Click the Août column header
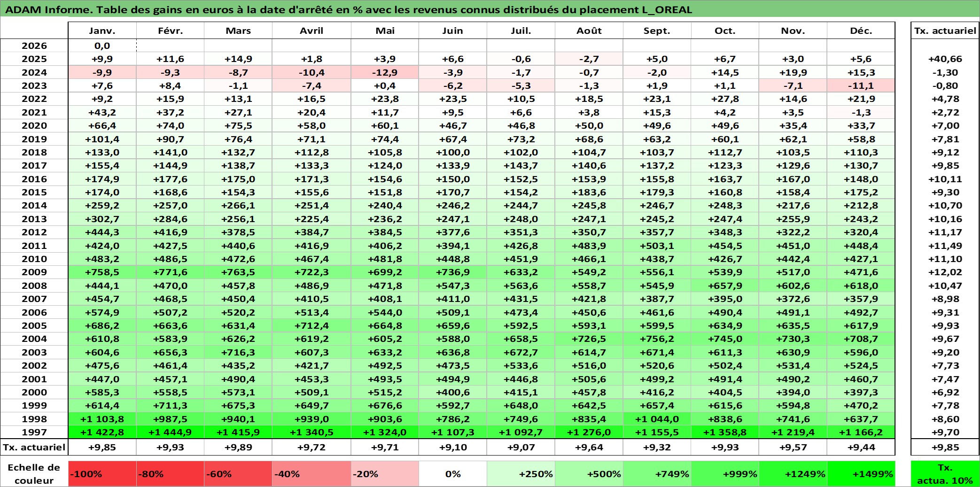Screen dimensions: 980x487 coord(589,31)
